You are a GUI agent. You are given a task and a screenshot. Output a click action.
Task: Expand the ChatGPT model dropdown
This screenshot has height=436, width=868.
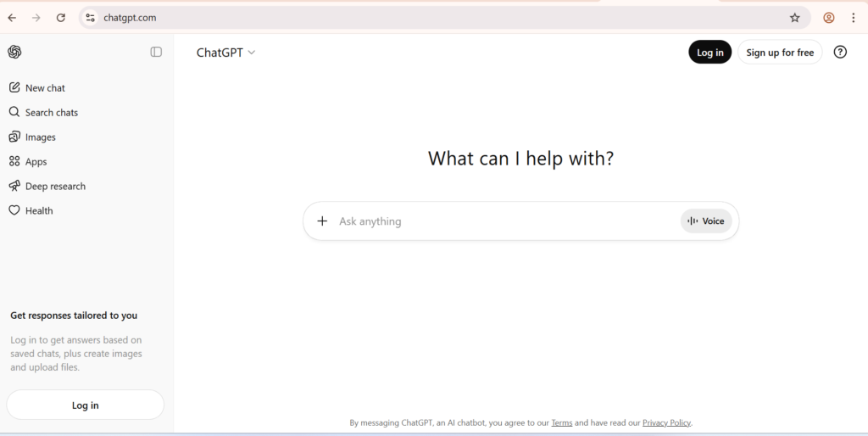point(225,53)
